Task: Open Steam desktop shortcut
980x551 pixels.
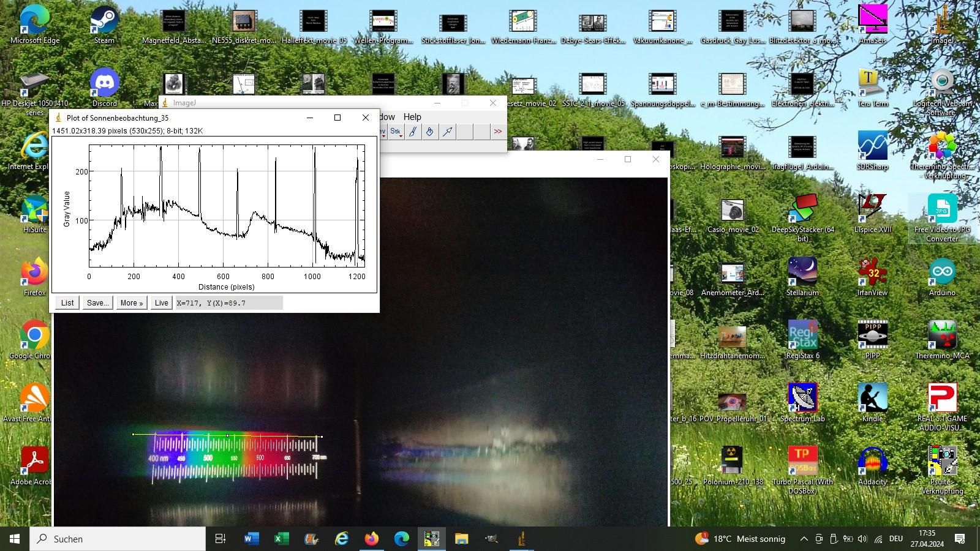Action: [x=104, y=25]
